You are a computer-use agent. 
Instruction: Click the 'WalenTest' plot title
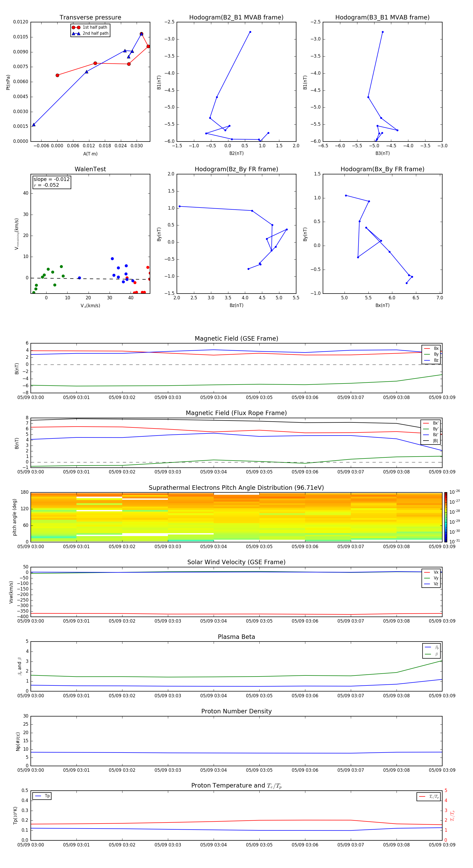click(x=90, y=169)
